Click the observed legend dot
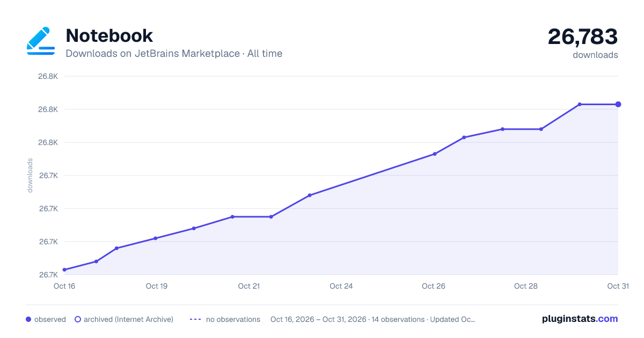 pyautogui.click(x=28, y=319)
